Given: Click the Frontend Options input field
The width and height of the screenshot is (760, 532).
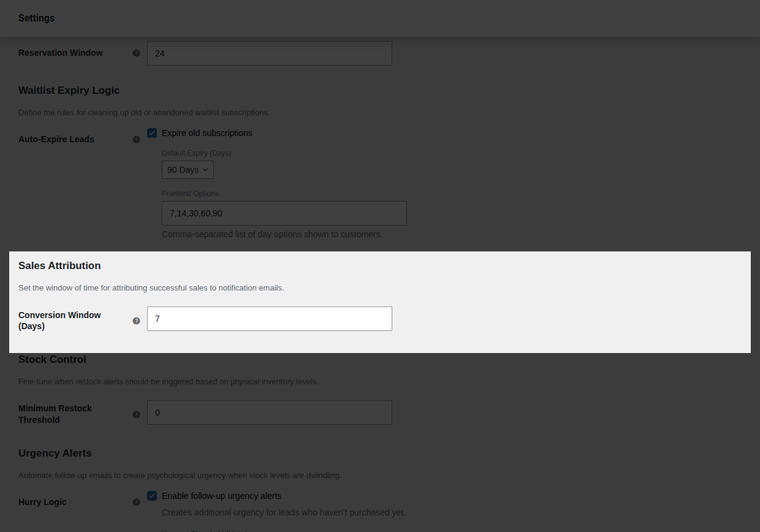Looking at the screenshot, I should click(284, 213).
